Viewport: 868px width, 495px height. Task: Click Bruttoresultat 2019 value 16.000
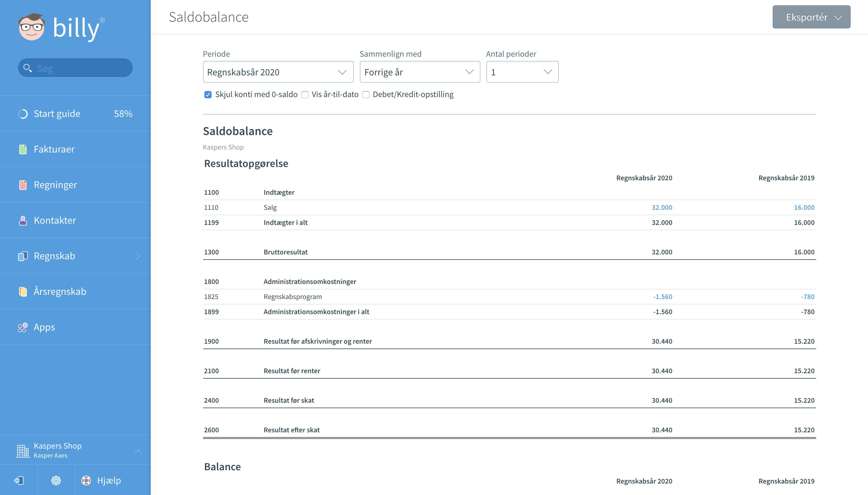[x=804, y=252]
